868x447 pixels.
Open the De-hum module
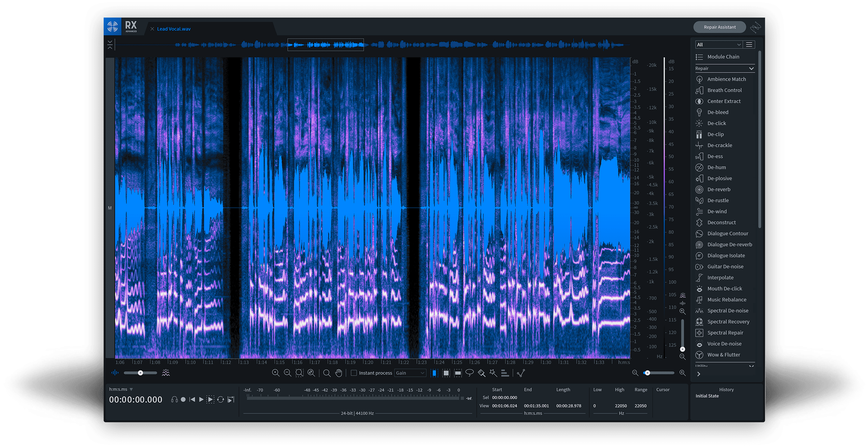pos(725,167)
